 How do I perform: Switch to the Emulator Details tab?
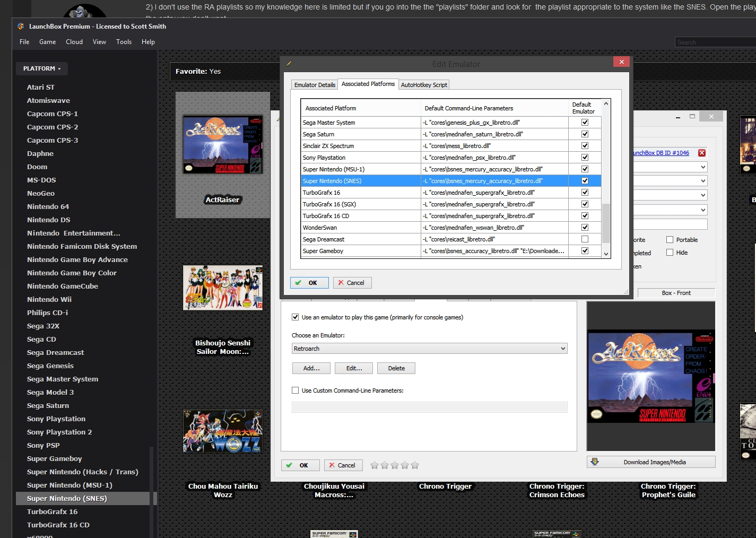point(315,85)
